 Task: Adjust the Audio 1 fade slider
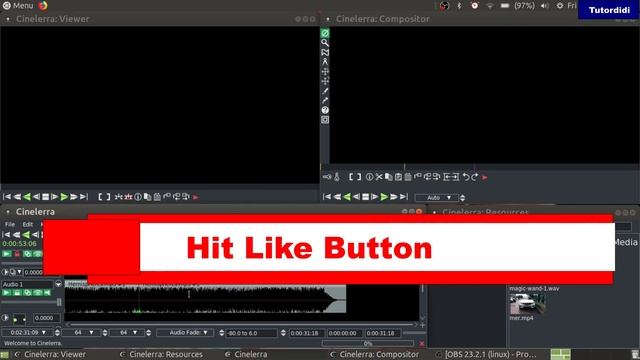(x=31, y=302)
